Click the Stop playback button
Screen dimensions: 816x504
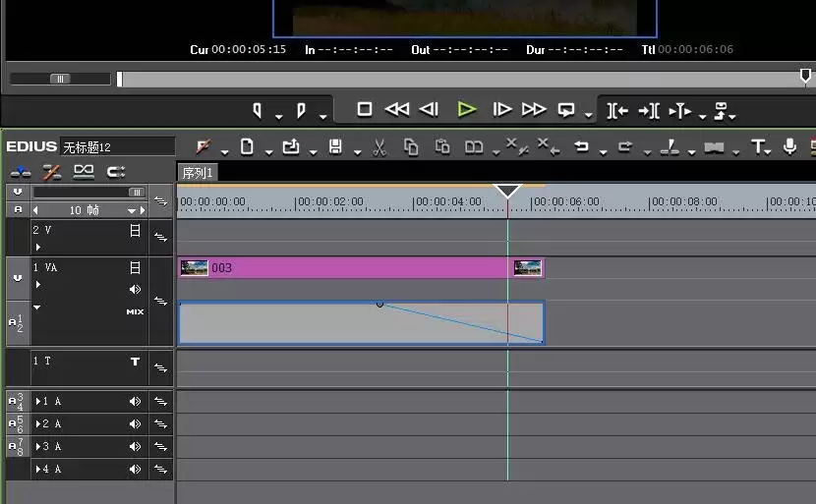point(365,110)
